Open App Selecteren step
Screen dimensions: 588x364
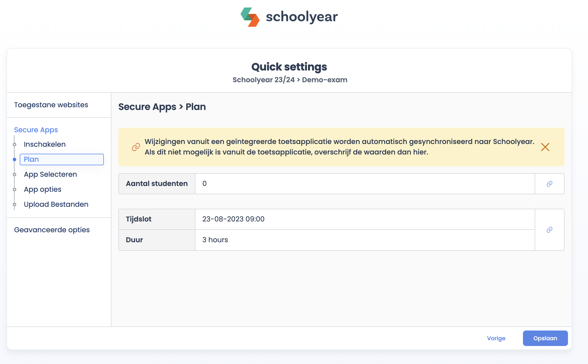click(x=50, y=174)
